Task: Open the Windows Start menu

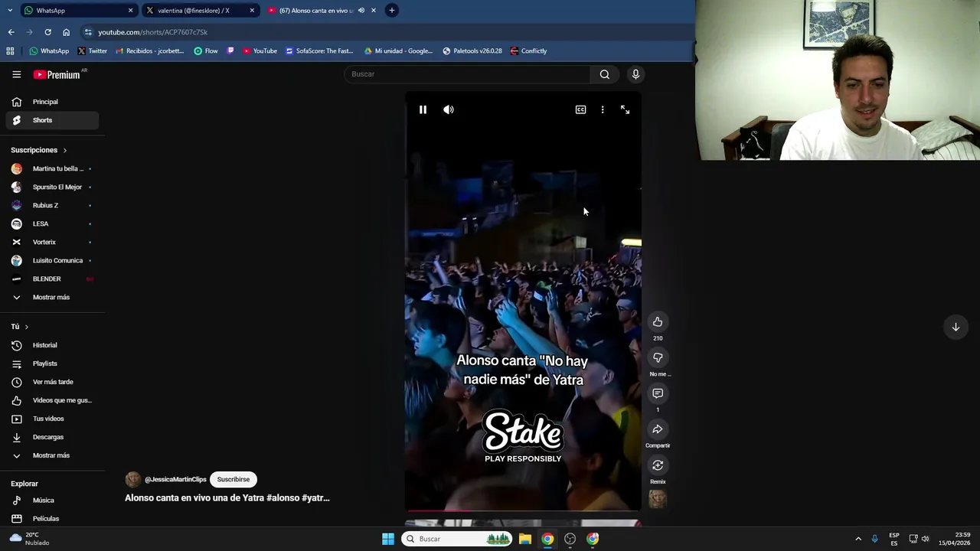Action: (388, 539)
